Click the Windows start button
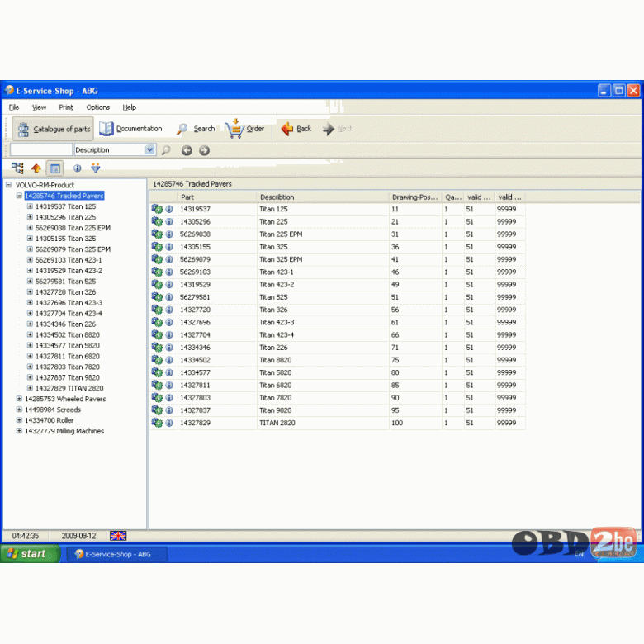Screen dimensions: 644x644 pos(30,554)
